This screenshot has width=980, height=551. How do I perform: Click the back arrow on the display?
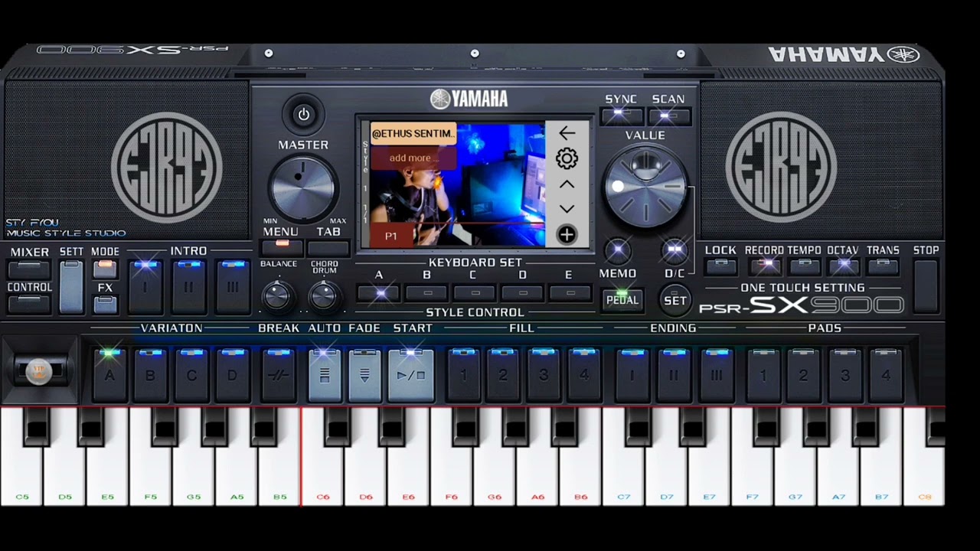point(567,133)
